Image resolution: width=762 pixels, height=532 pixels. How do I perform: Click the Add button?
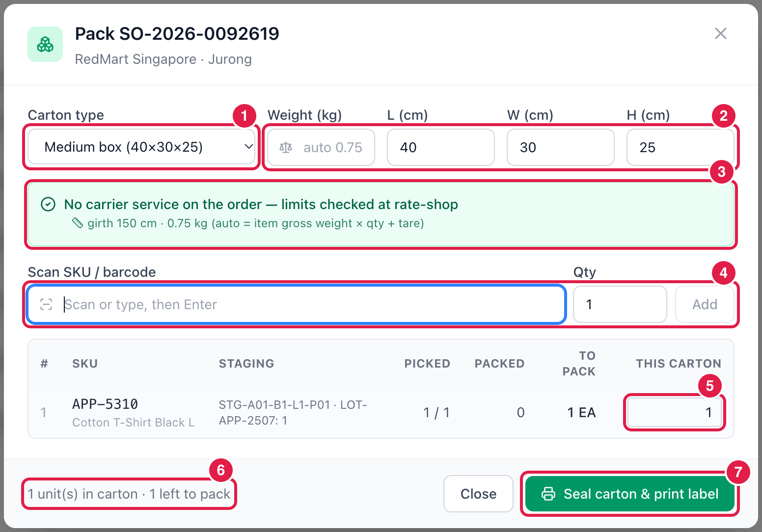705,304
